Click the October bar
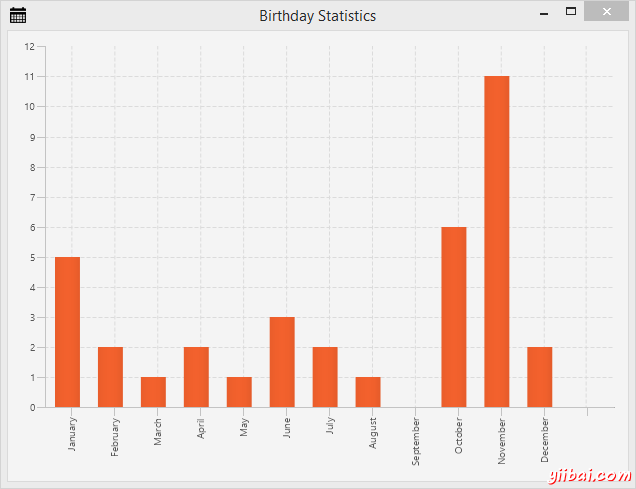The width and height of the screenshot is (636, 489). click(x=454, y=317)
